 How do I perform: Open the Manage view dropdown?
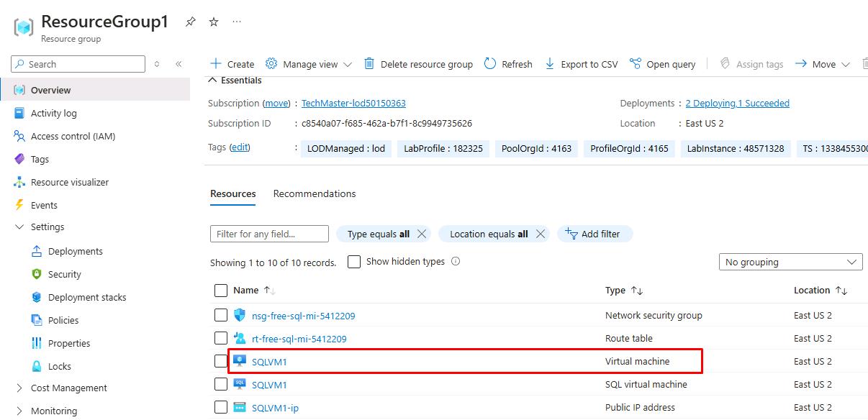(x=309, y=64)
